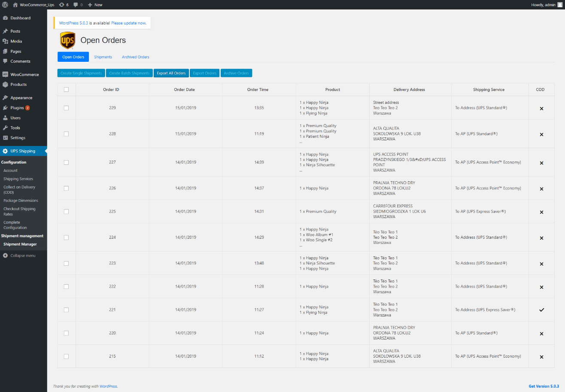Switch to the Shipments tab

click(103, 57)
